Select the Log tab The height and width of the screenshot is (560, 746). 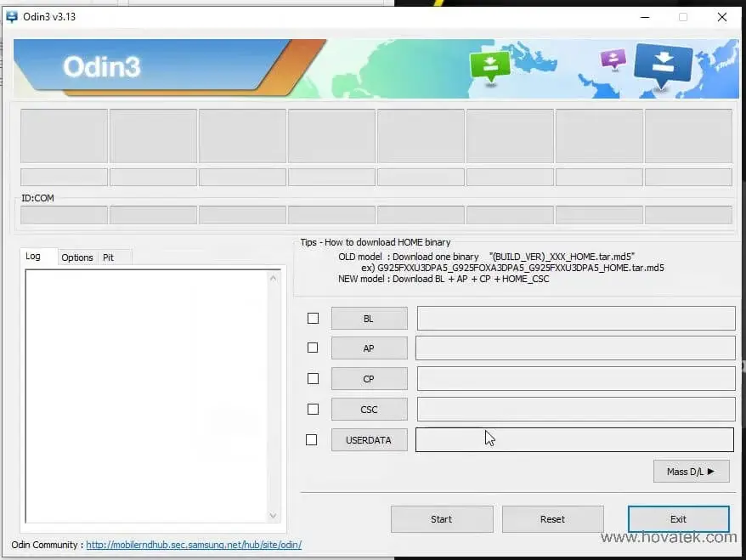[x=37, y=256]
